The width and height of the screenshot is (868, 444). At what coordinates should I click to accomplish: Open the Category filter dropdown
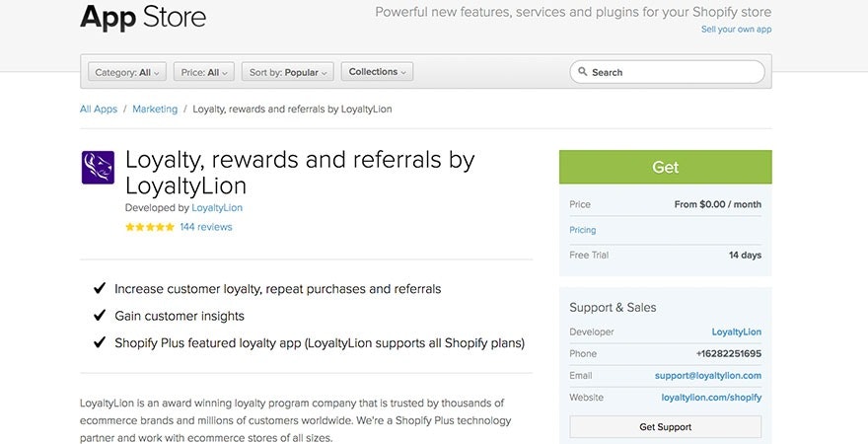[127, 72]
